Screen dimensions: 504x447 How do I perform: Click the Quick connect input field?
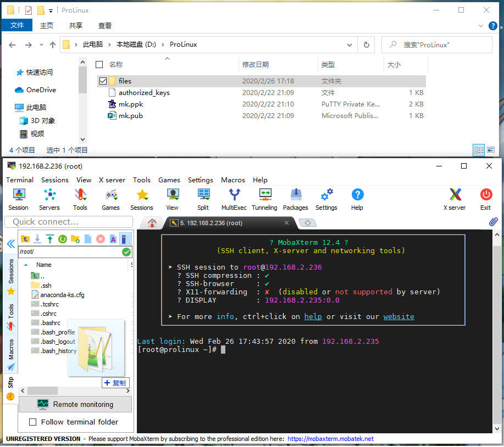click(69, 222)
